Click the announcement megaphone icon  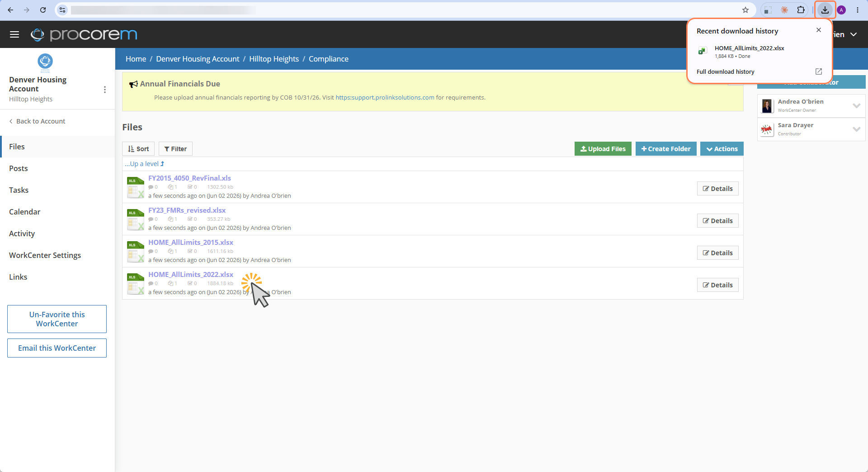point(133,84)
